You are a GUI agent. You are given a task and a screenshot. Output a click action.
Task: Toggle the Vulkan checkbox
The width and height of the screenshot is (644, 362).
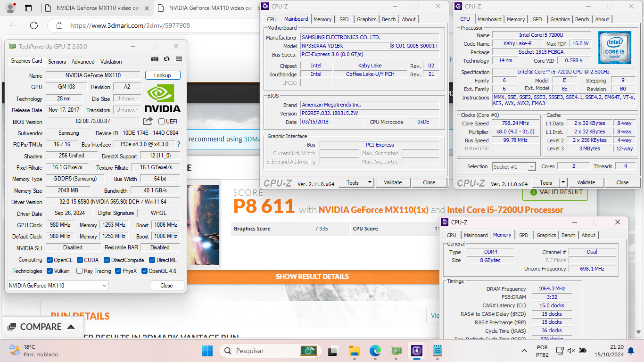point(50,271)
